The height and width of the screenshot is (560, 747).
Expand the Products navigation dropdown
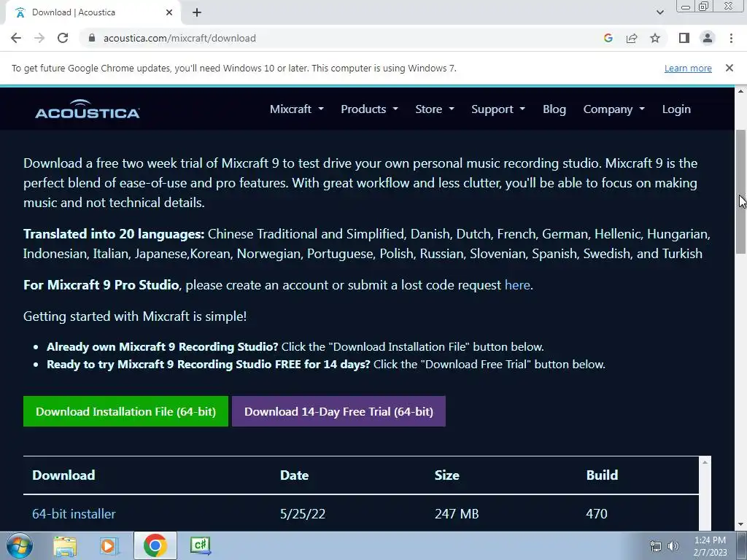(369, 109)
